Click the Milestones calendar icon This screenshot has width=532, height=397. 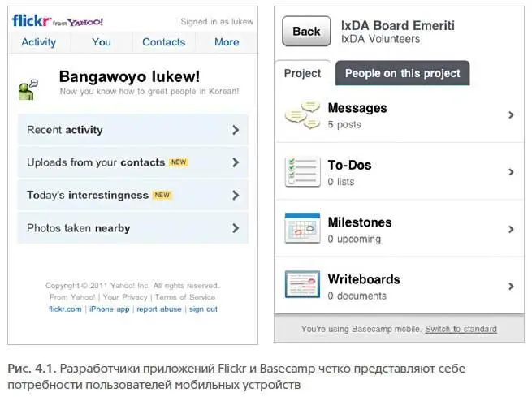302,229
